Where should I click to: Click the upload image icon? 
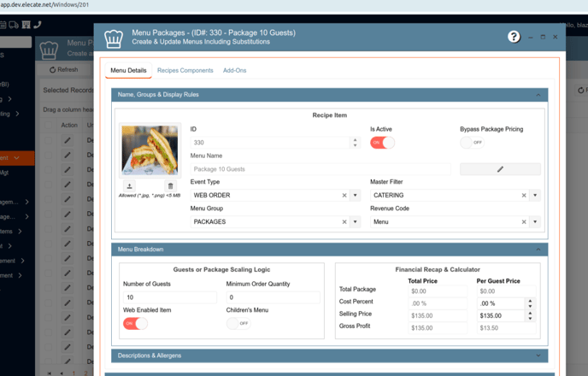[129, 185]
